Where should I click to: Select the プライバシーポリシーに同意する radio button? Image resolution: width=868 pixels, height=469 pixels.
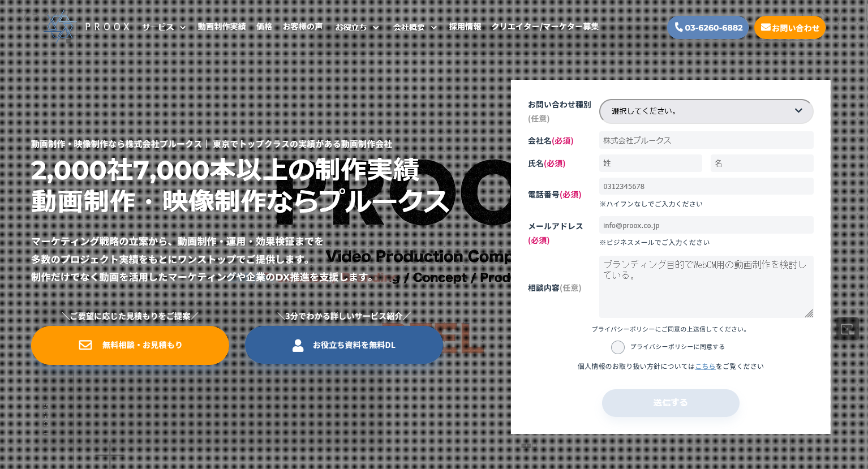point(618,347)
